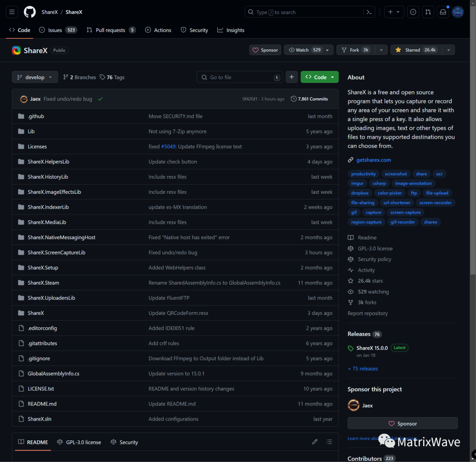Open the notifications inbox icon
476x462 pixels.
coord(443,12)
